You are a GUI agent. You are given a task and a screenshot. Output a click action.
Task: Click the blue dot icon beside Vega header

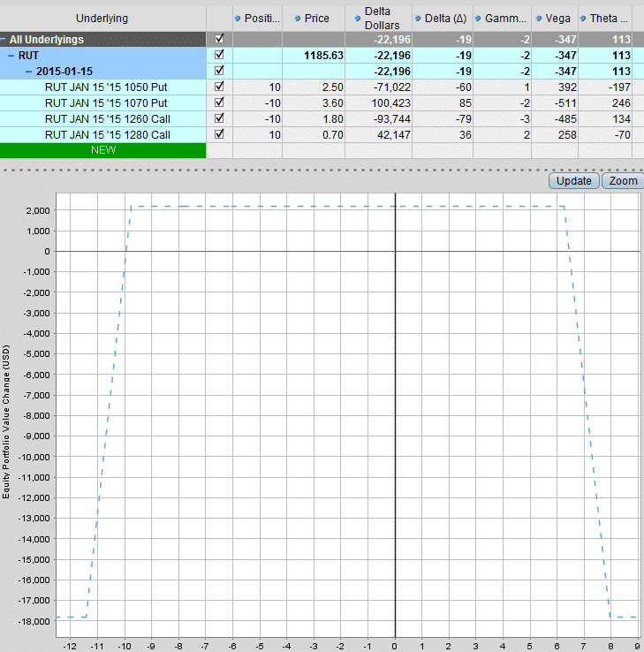tap(538, 19)
